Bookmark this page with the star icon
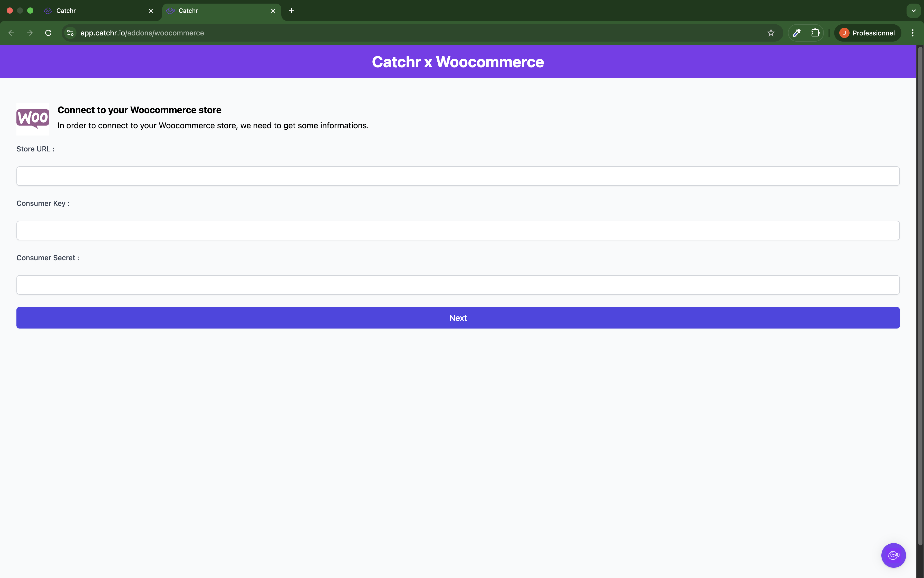 pos(771,33)
